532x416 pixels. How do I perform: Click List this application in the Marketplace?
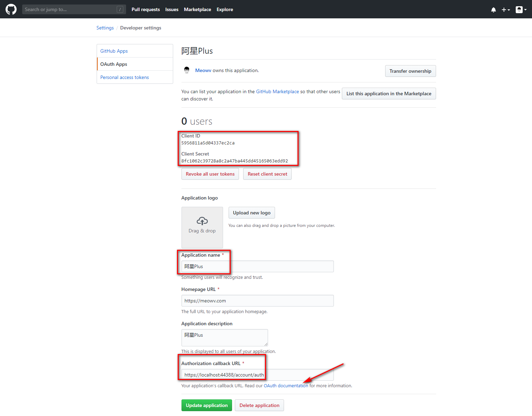click(389, 94)
